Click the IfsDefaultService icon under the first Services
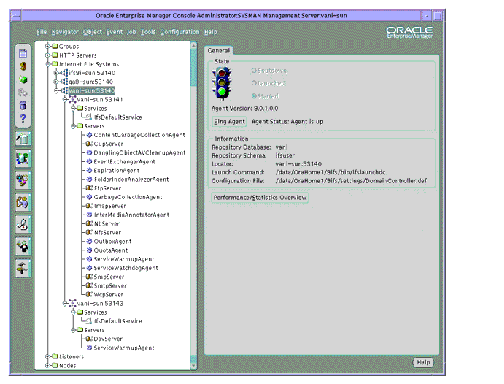This screenshot has height=384, width=504. (x=89, y=117)
